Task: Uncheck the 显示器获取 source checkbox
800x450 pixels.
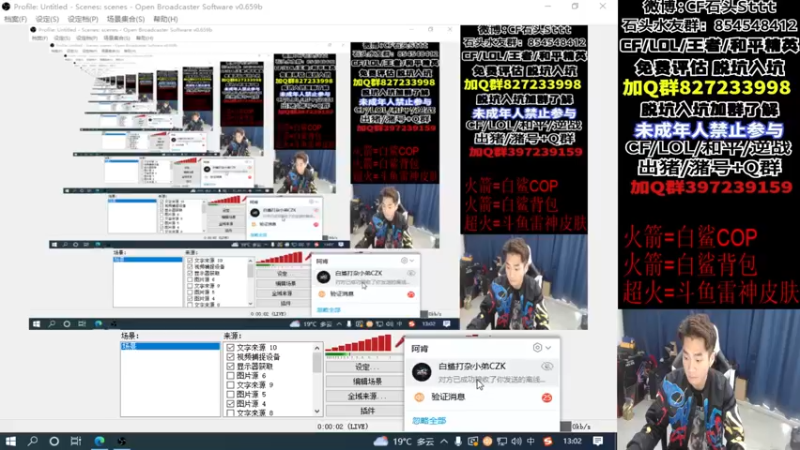Action: [x=231, y=366]
